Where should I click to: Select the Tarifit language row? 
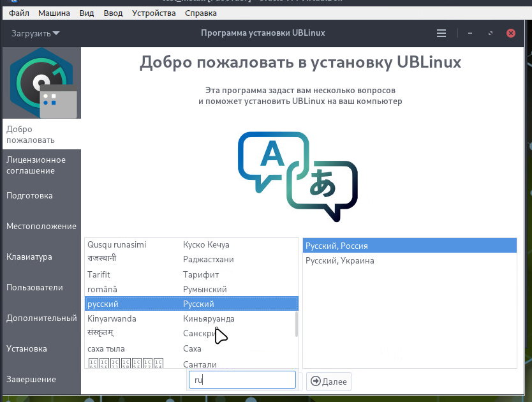(191, 274)
